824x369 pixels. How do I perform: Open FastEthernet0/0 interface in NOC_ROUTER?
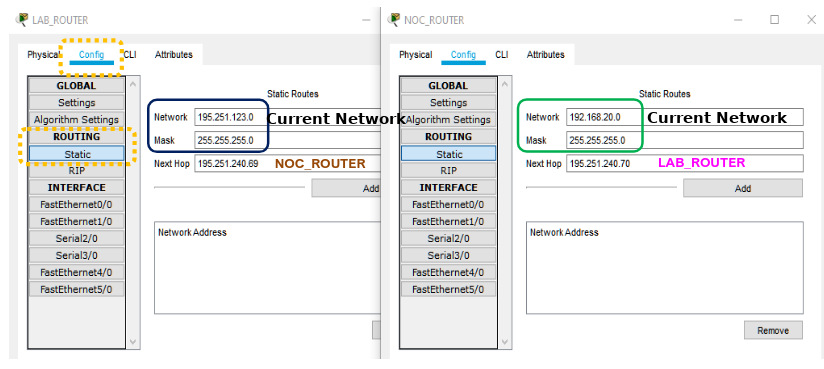(x=448, y=204)
